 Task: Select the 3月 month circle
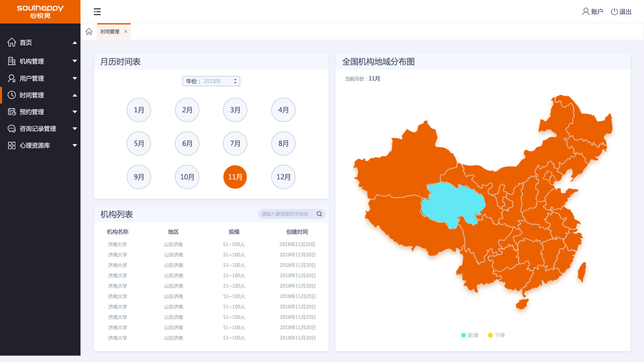pos(235,110)
